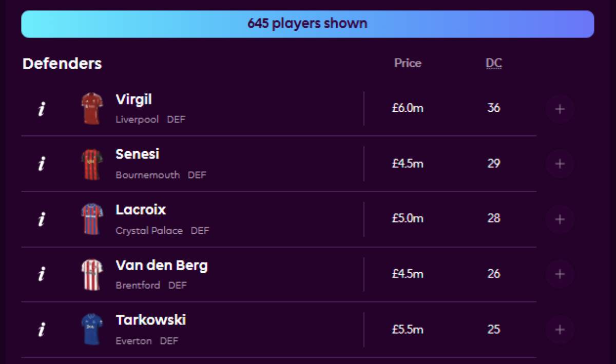Click Virgil's Liverpool shirt image
The image size is (616, 364).
click(x=92, y=108)
